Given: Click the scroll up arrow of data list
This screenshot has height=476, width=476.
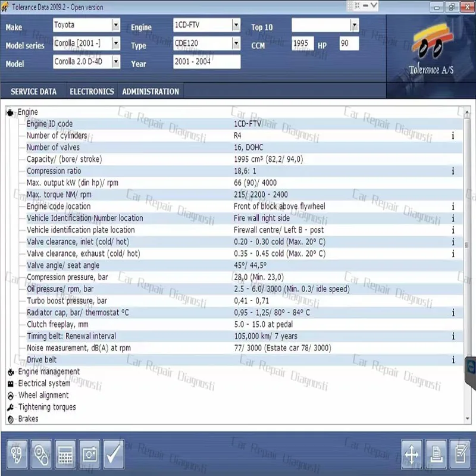Looking at the screenshot, I should [x=467, y=112].
